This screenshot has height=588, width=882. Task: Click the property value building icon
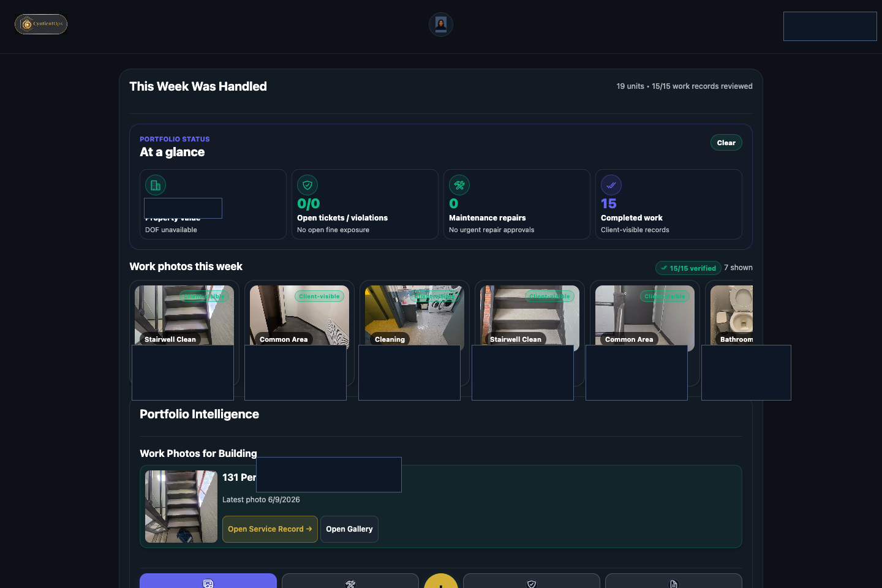point(156,185)
